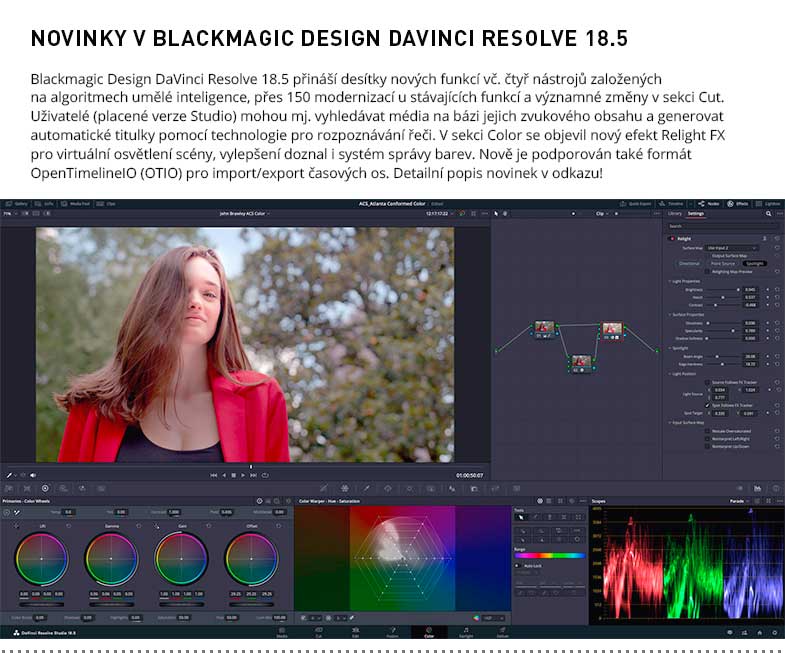The image size is (785, 653).
Task: Open the RGB Mixer palette
Action: click(82, 488)
